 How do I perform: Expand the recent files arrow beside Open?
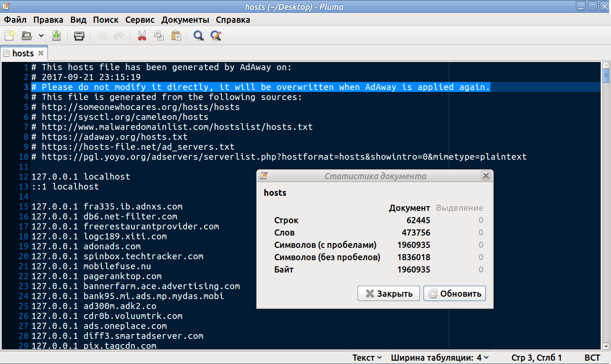click(x=41, y=36)
